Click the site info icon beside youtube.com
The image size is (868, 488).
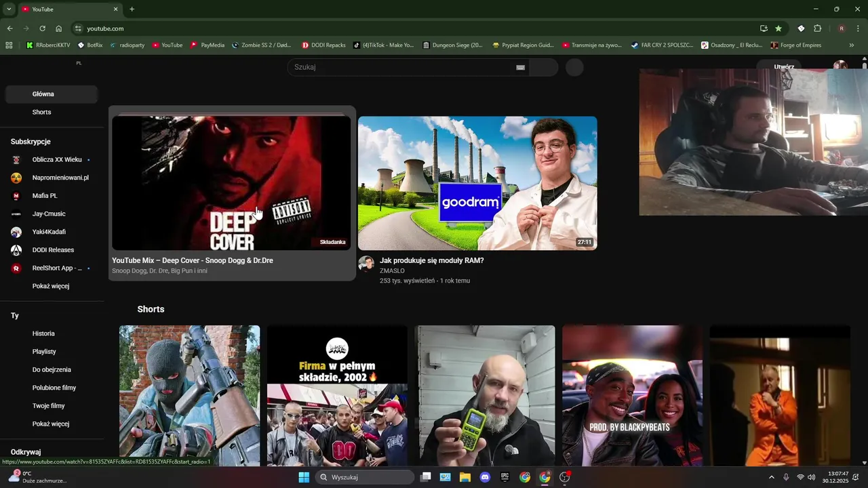coord(78,28)
